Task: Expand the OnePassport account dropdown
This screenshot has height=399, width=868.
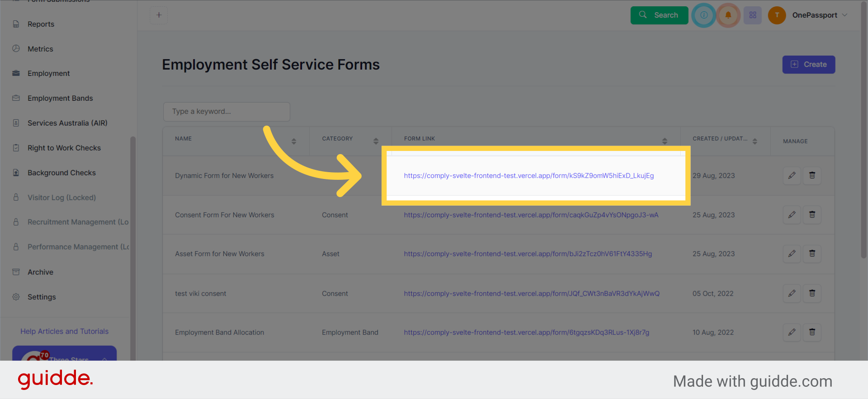Action: click(820, 15)
